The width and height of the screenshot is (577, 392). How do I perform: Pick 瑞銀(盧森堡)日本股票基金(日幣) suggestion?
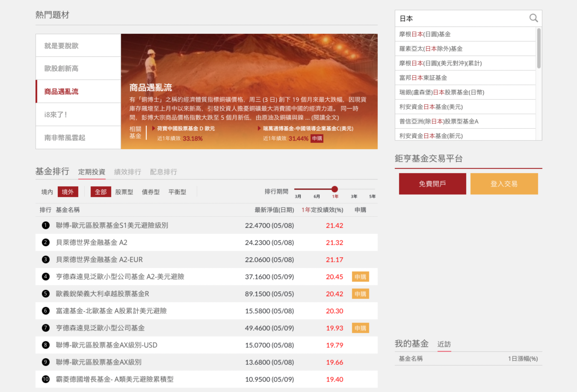(x=465, y=92)
